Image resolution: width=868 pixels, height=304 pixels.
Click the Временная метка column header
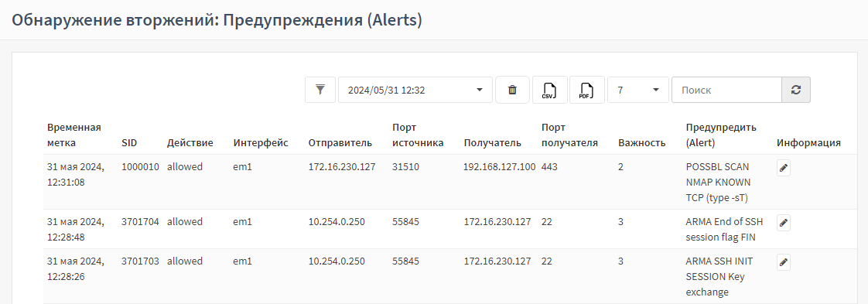tap(74, 135)
